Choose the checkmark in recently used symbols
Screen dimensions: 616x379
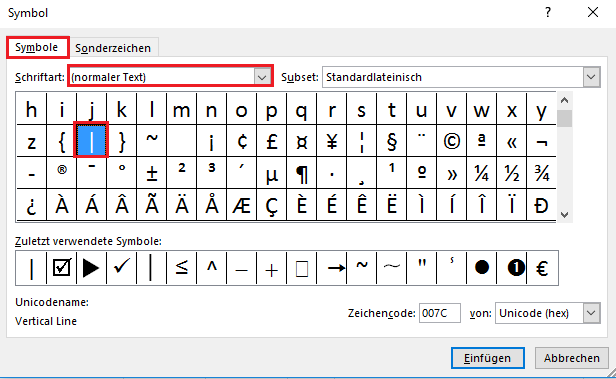click(x=121, y=268)
